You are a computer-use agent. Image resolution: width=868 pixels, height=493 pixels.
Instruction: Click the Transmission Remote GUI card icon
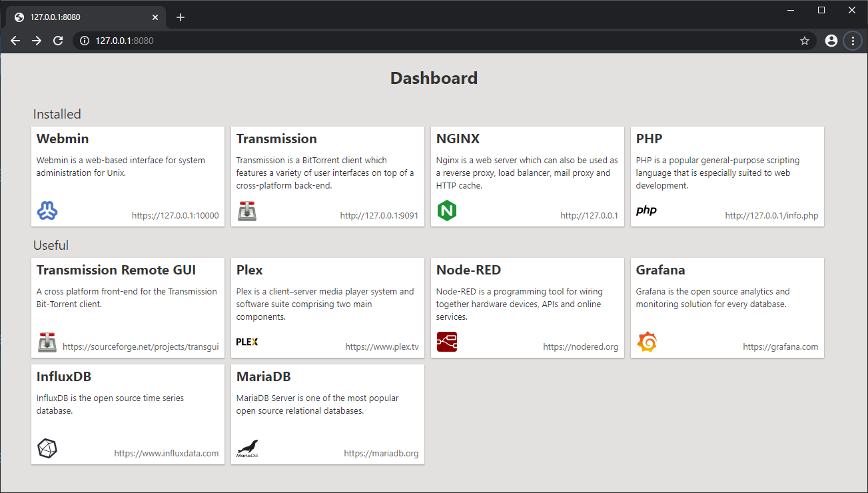click(x=47, y=342)
